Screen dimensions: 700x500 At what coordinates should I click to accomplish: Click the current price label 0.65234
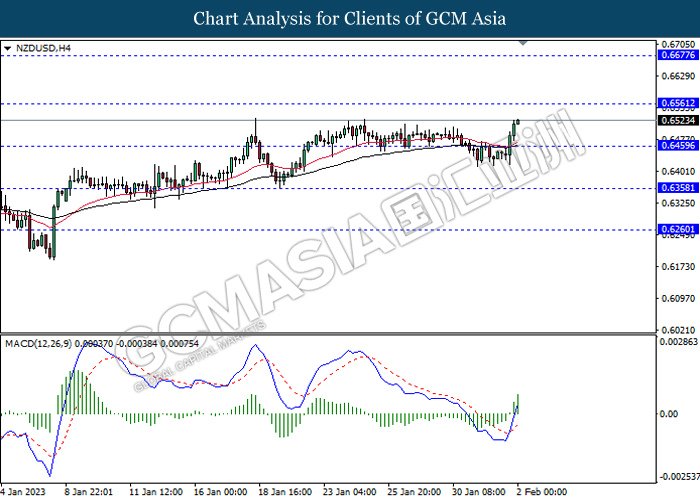679,120
